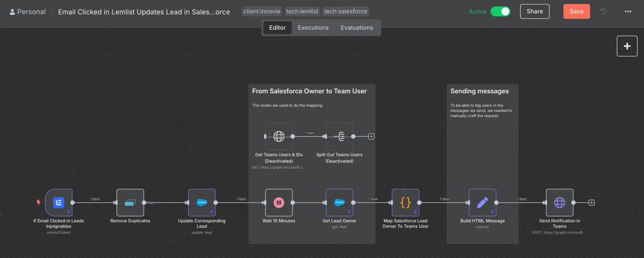Click the 'Get Lead Owner' label text
Image resolution: width=644 pixels, height=258 pixels.
click(x=339, y=221)
